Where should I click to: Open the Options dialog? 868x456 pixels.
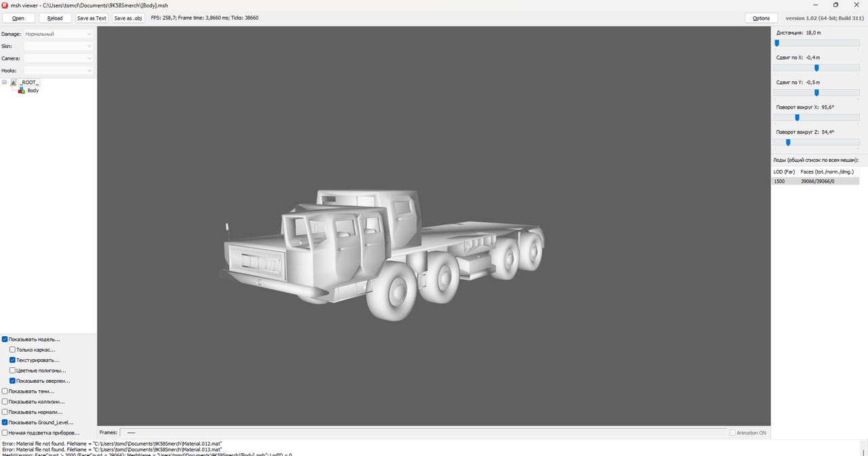[x=761, y=18]
